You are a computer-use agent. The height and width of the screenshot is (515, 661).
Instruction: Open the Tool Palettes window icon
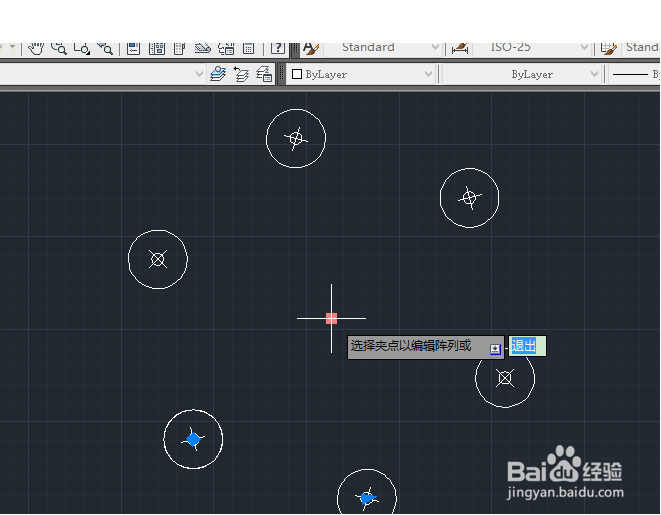tap(179, 49)
